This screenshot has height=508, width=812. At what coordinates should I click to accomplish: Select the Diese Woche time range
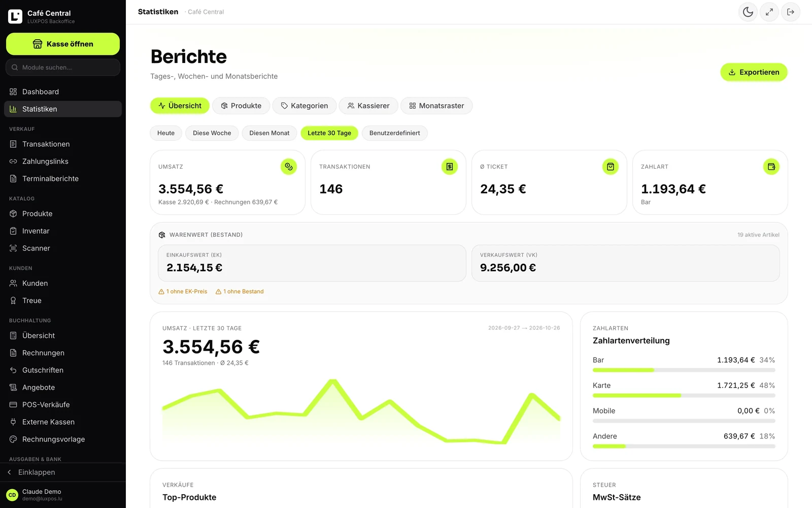point(212,133)
